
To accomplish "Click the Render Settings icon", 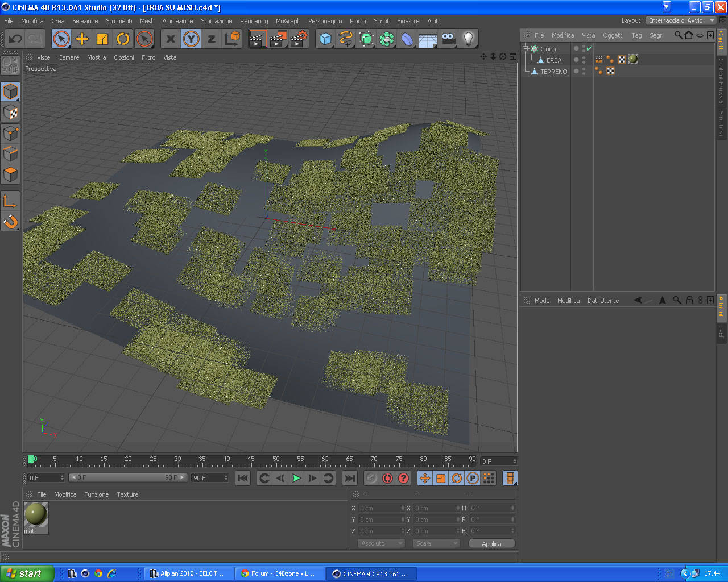I will (299, 39).
